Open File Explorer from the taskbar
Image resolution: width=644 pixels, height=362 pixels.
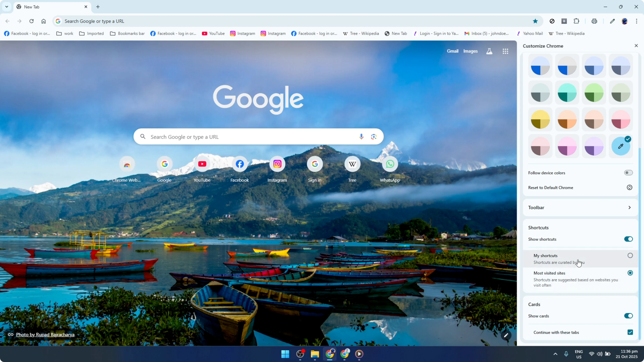(315, 354)
